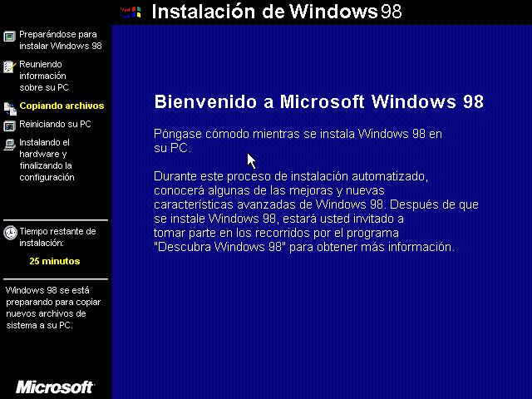Click the icon beside Reiniciando su PC
The image size is (532, 399).
(9, 126)
